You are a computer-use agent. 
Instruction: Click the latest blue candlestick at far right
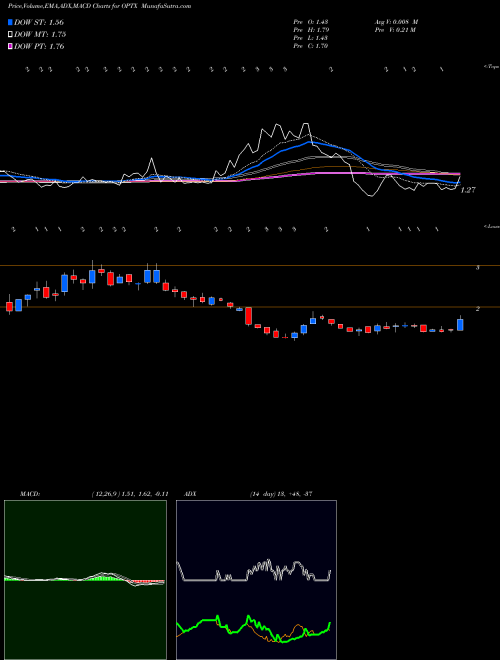tap(460, 324)
